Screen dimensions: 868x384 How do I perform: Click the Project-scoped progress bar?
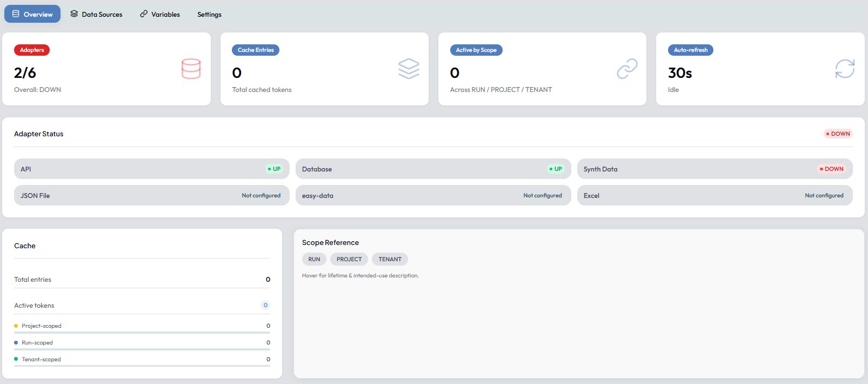pos(142,333)
